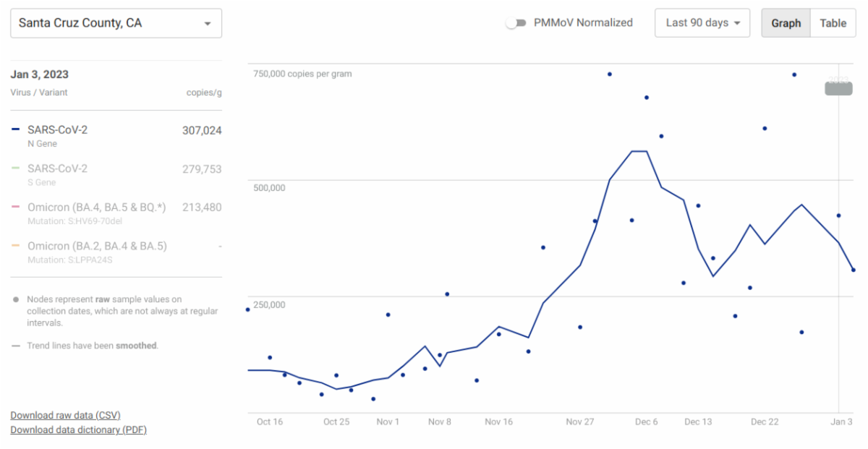
Task: Show the SARS-CoV-2 S Gene series
Action: [58, 168]
